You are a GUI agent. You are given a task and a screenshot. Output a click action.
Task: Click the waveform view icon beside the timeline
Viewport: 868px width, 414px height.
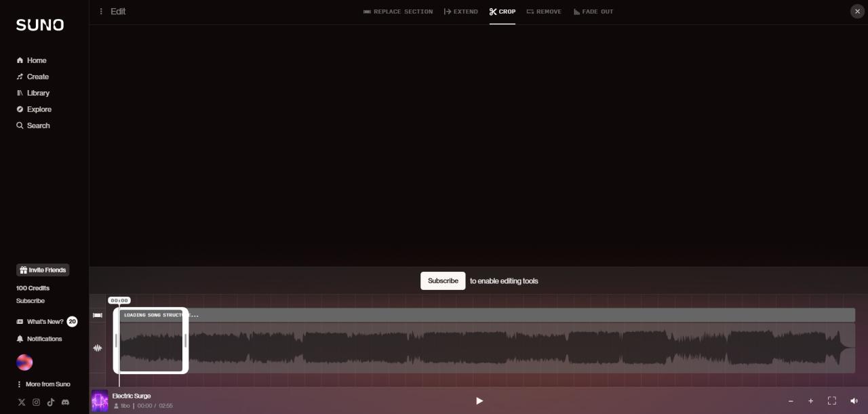coord(98,348)
